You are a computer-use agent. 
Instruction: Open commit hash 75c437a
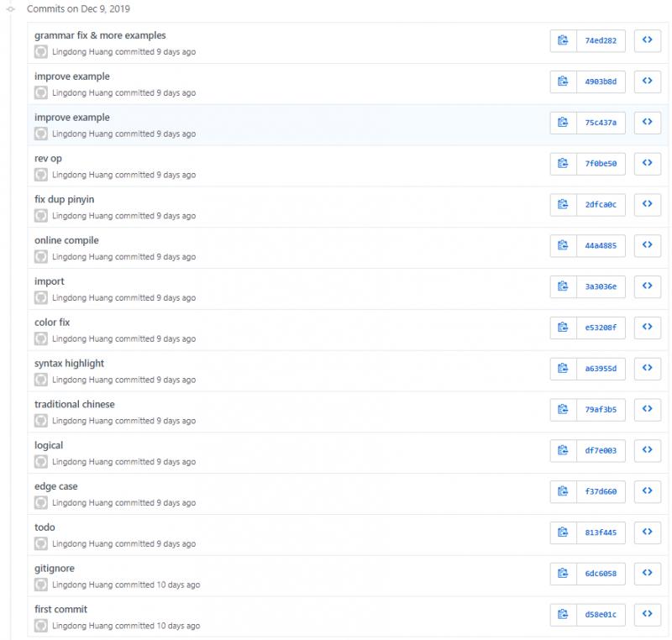(601, 123)
